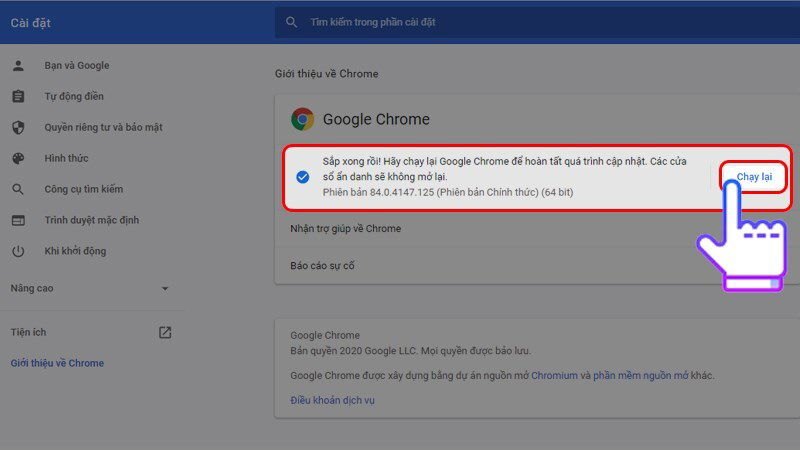
Task: Click the external-link icon next to Tiện ích
Action: (x=165, y=332)
